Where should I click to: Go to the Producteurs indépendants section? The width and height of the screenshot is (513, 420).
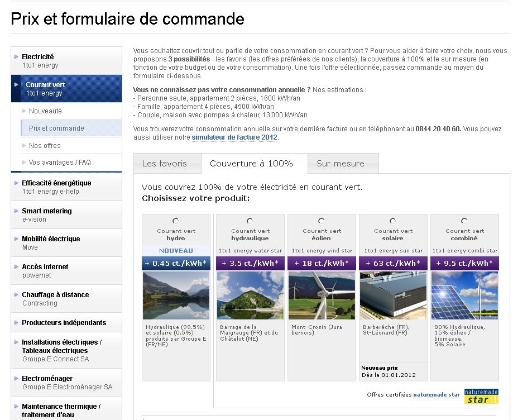tap(66, 322)
